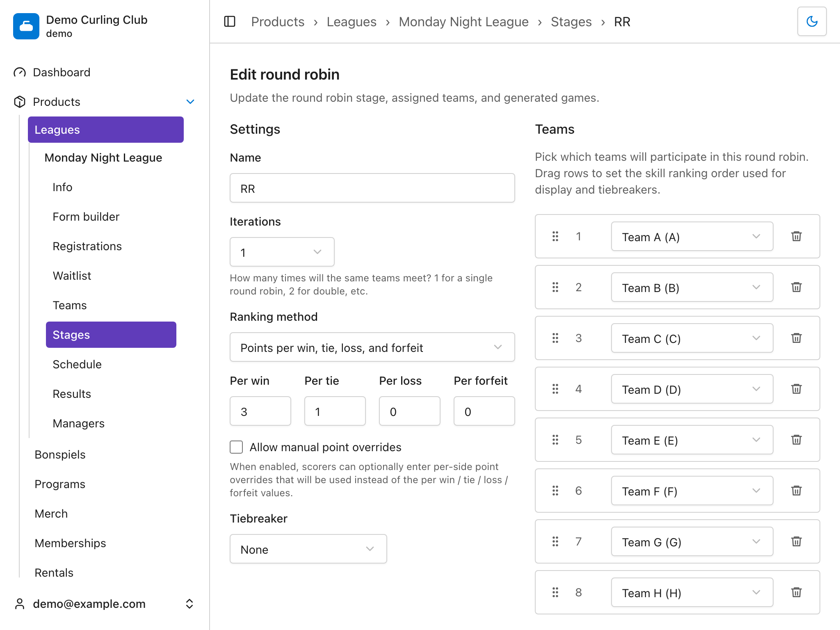The width and height of the screenshot is (840, 630).
Task: Delete Team A row with trash icon
Action: (x=796, y=236)
